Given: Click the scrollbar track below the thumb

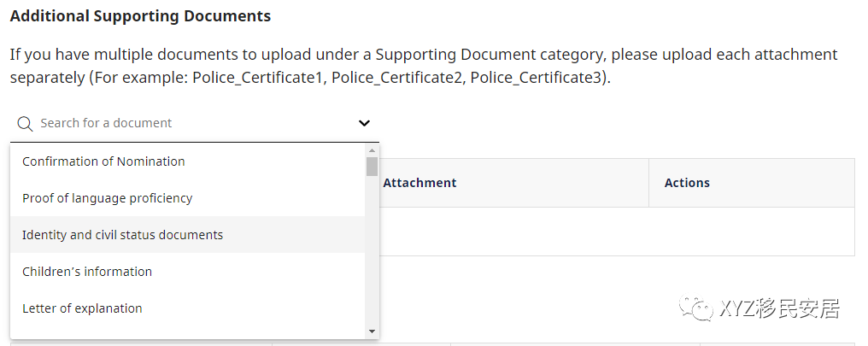Looking at the screenshot, I should click(x=372, y=256).
